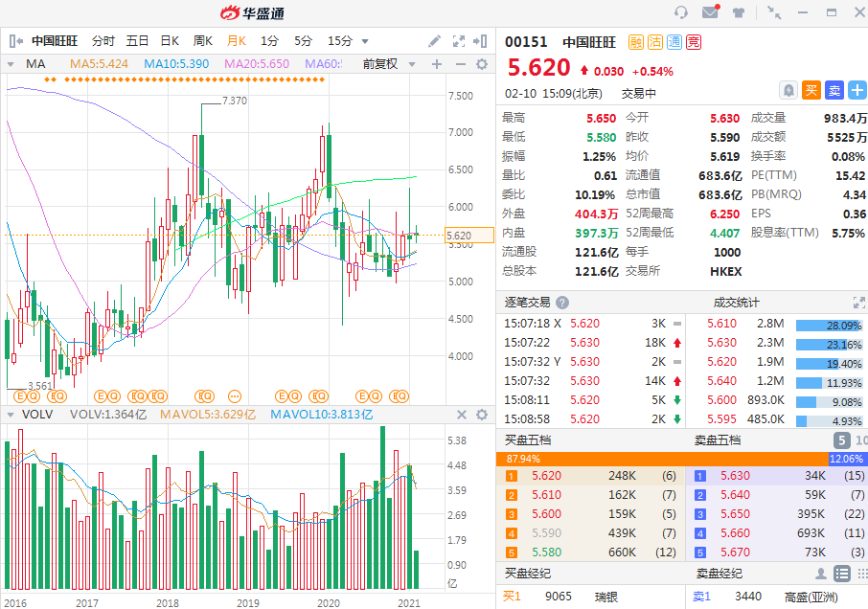
Task: Click the Stock Connect (通) tag icon
Action: (x=674, y=42)
